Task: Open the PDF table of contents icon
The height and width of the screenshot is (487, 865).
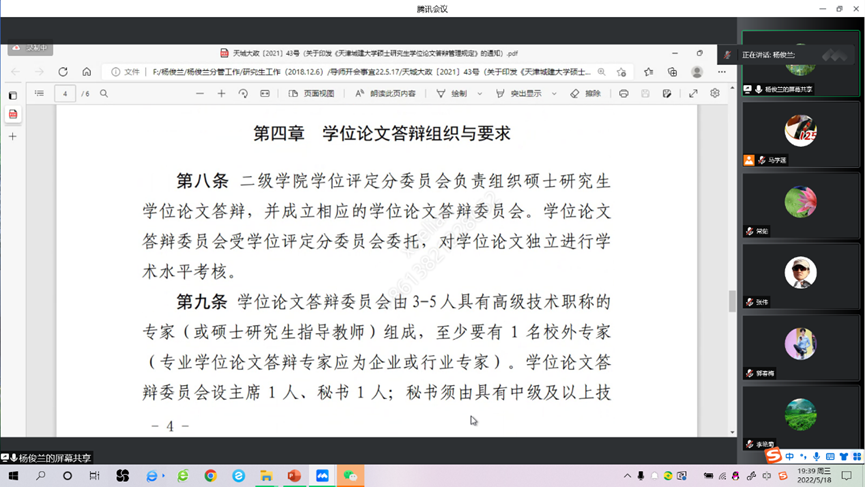Action: coord(39,94)
